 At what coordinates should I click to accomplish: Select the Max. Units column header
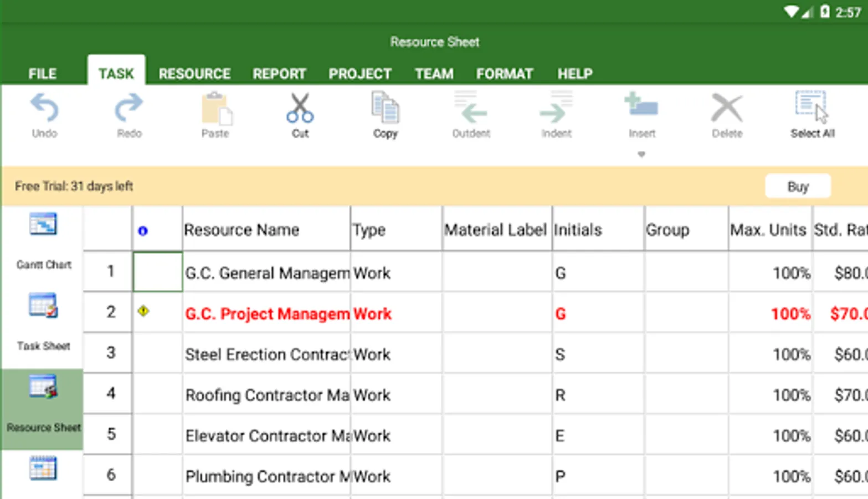coord(771,229)
